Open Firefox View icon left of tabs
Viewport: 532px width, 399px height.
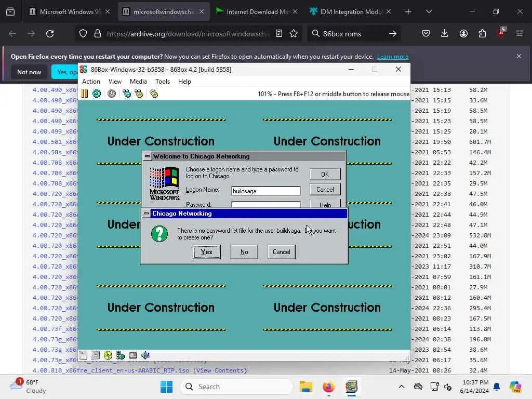point(10,12)
